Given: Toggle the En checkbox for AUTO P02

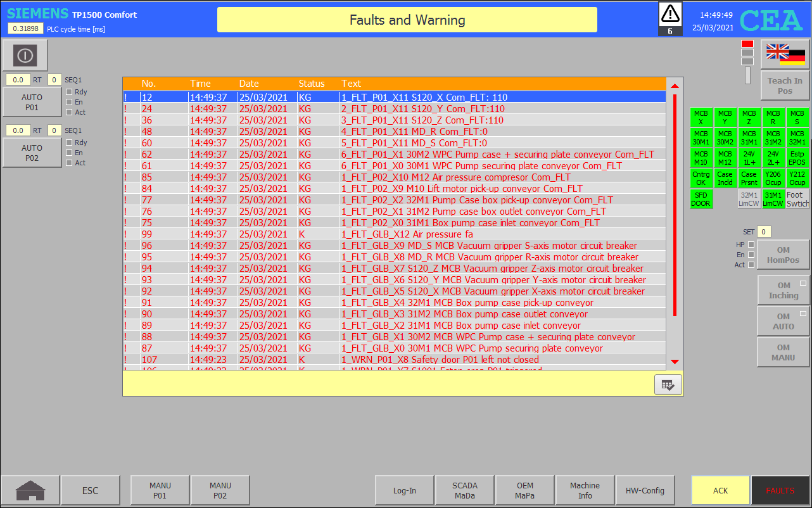Looking at the screenshot, I should 70,153.
